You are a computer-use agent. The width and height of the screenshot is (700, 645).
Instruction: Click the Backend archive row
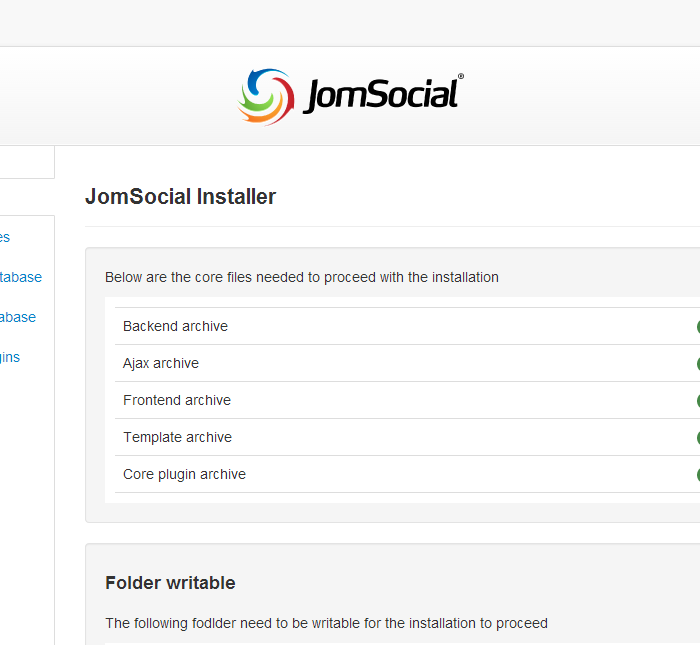click(x=407, y=326)
